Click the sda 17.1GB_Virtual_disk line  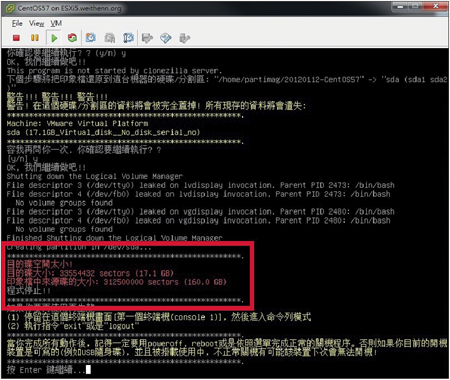(103, 132)
